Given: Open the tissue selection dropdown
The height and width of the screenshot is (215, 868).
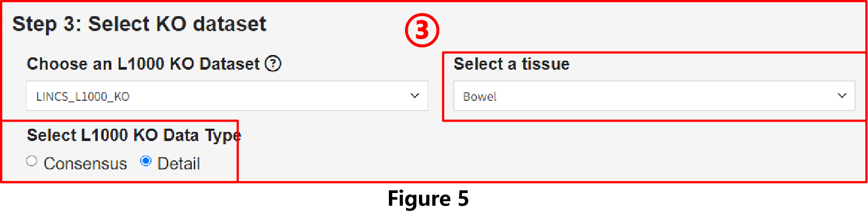Looking at the screenshot, I should coord(654,96).
